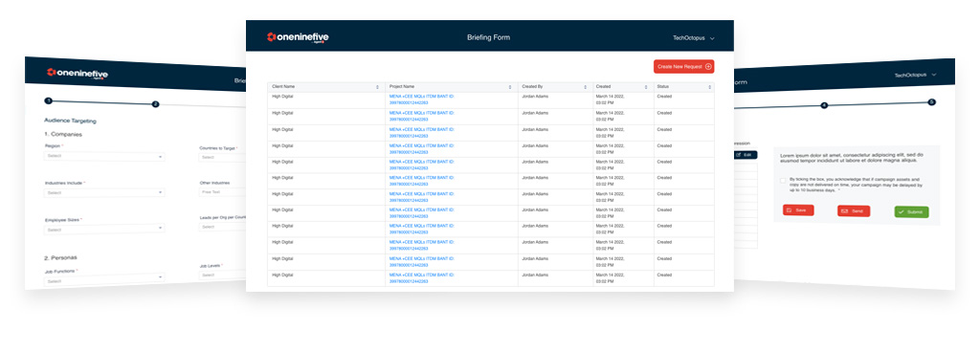Sort the table by Project Name
Screen dimensions: 980x352
click(510, 87)
